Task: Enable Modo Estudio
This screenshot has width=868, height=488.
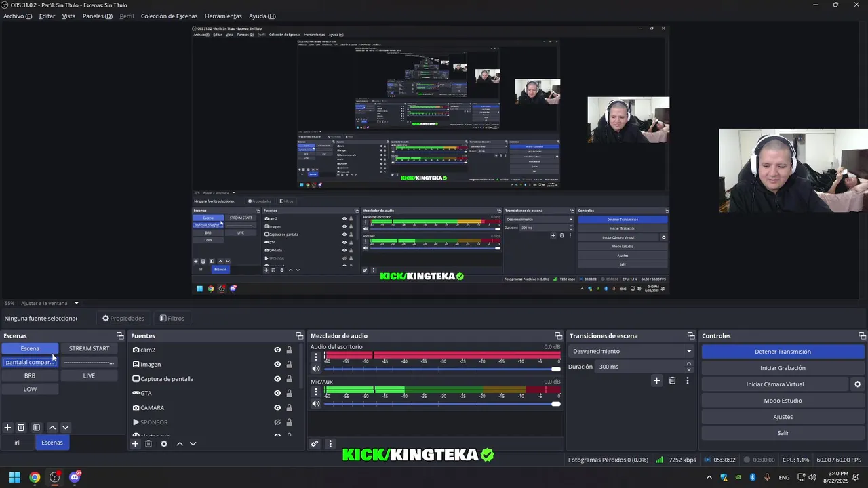Action: (x=783, y=401)
